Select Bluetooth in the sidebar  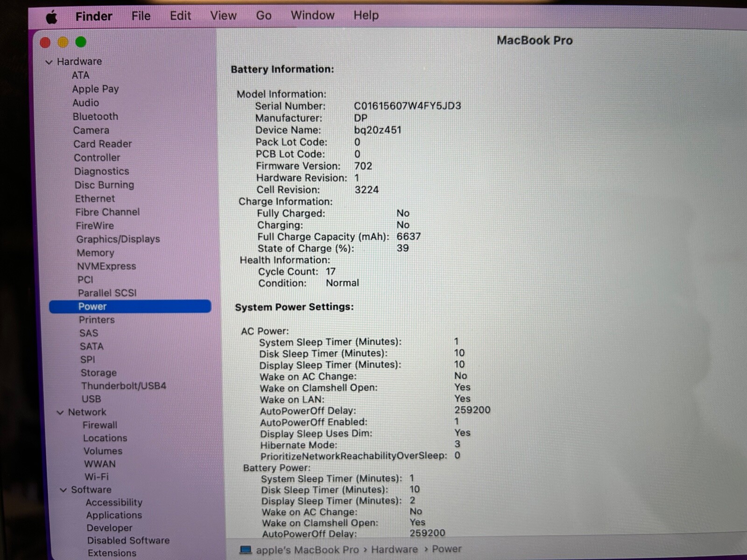[x=96, y=117]
